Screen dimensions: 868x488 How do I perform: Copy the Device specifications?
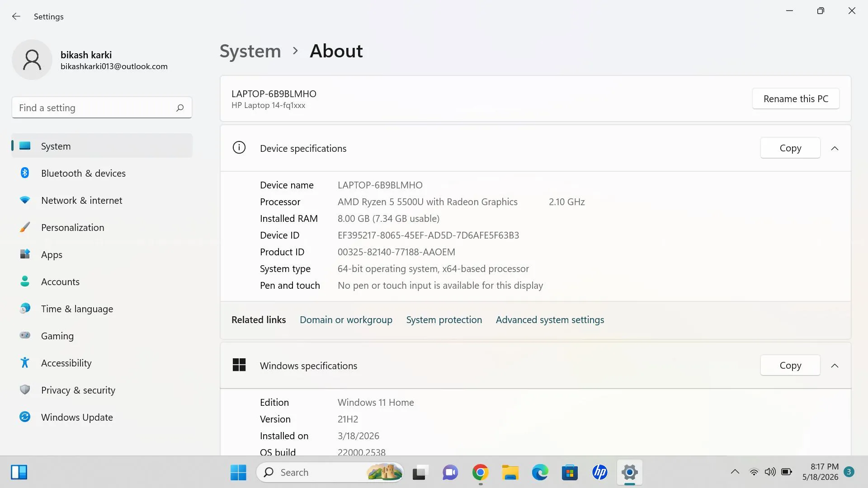[x=790, y=148]
